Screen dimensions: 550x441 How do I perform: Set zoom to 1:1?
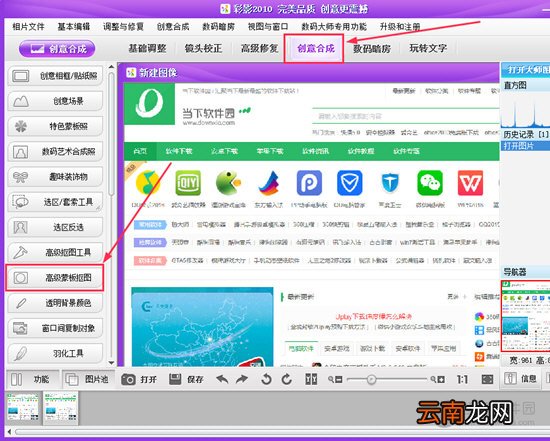tap(462, 379)
